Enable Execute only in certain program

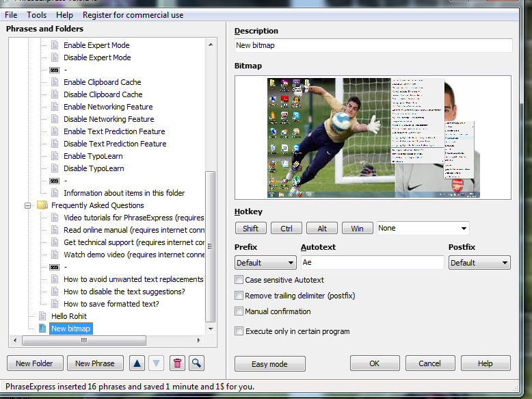tap(239, 331)
